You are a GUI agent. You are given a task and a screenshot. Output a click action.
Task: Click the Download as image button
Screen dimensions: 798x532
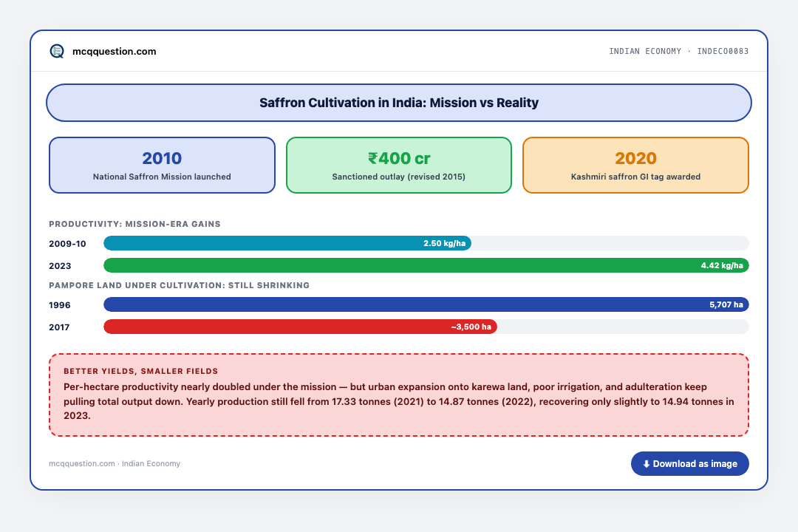(689, 464)
